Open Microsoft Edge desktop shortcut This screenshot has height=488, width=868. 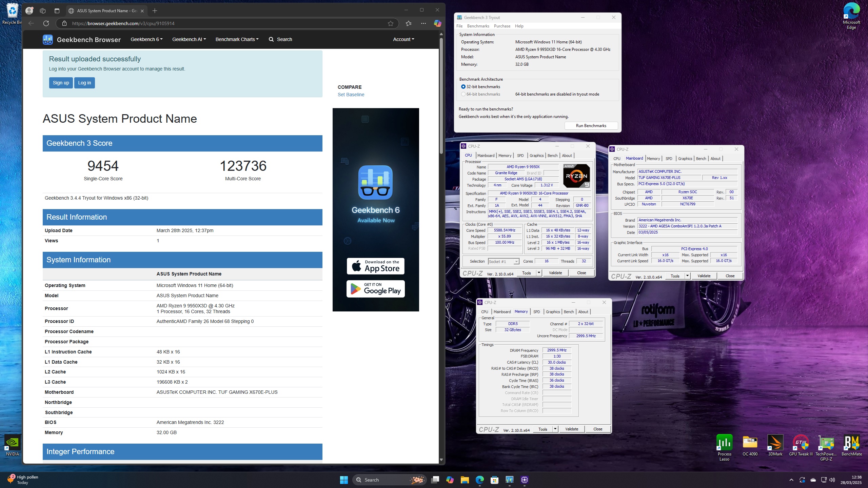point(851,15)
